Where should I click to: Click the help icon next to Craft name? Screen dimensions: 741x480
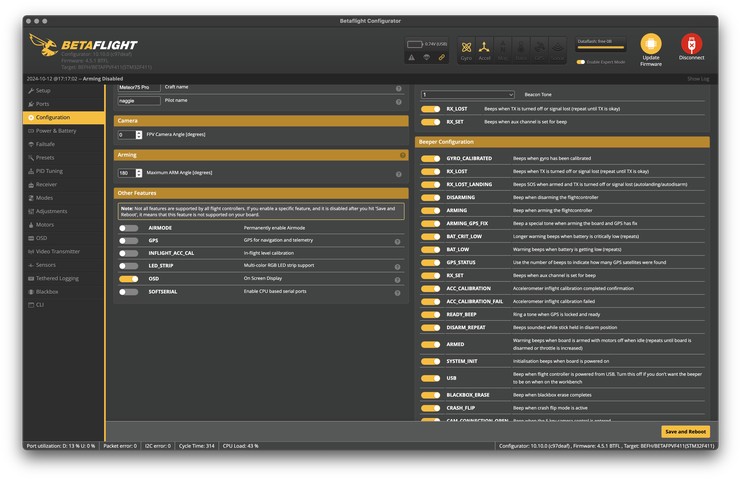pyautogui.click(x=399, y=87)
